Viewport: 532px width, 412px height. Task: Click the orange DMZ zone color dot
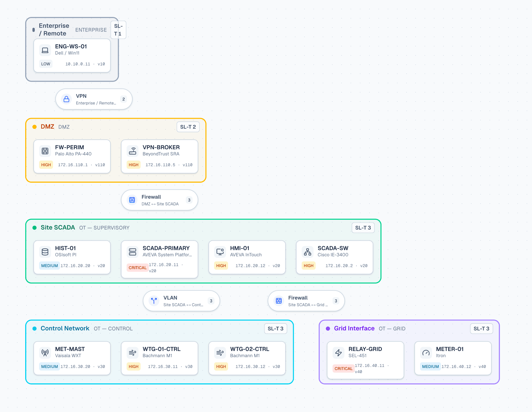pos(34,127)
